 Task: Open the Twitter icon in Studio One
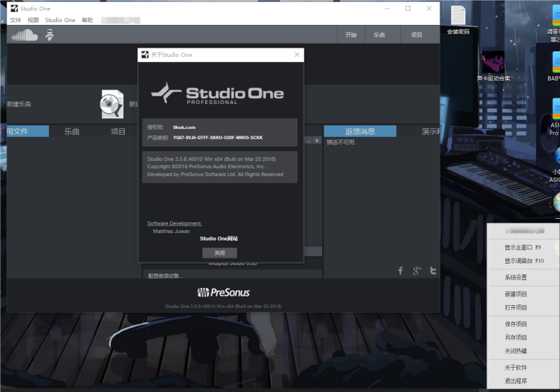433,271
